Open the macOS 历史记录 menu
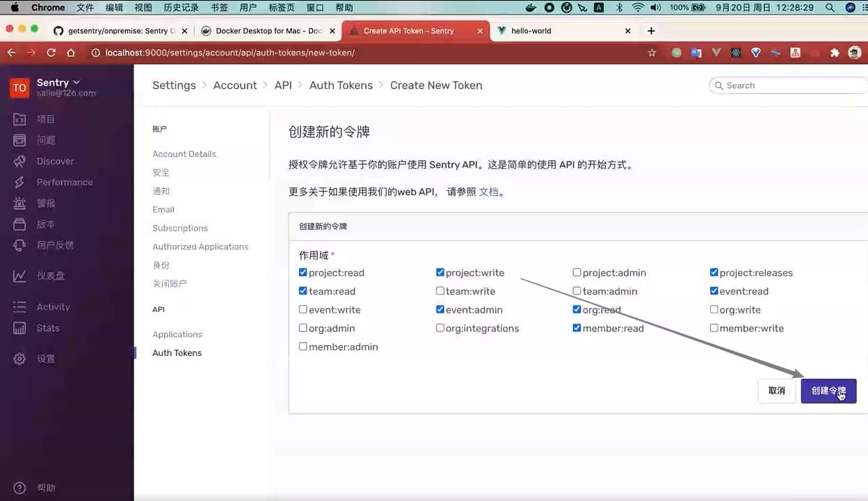The height and width of the screenshot is (501, 868). [181, 8]
